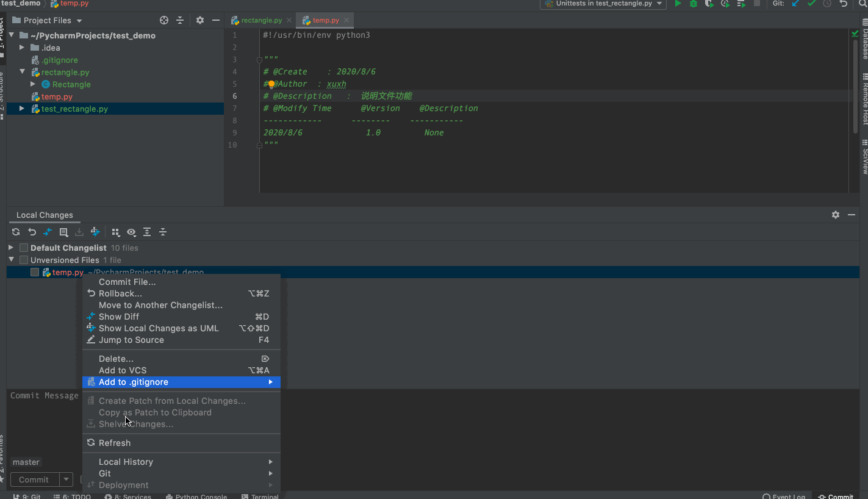The width and height of the screenshot is (868, 499).
Task: Expand the Default Changelist node
Action: coord(11,248)
